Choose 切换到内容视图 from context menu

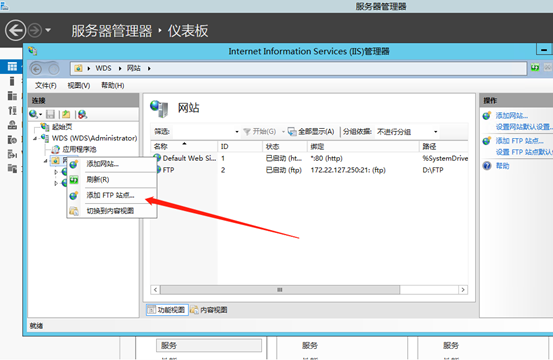coord(112,211)
